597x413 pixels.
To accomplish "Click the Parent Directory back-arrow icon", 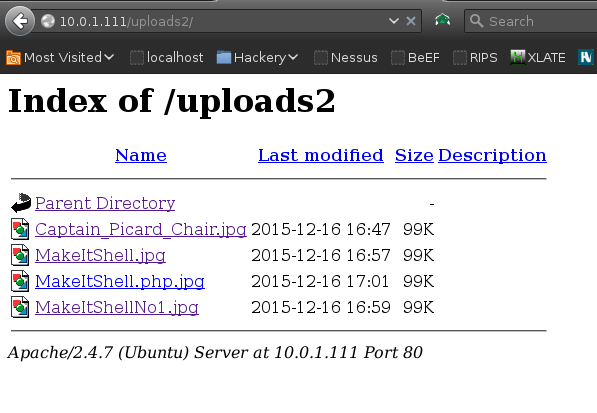I will (x=21, y=203).
